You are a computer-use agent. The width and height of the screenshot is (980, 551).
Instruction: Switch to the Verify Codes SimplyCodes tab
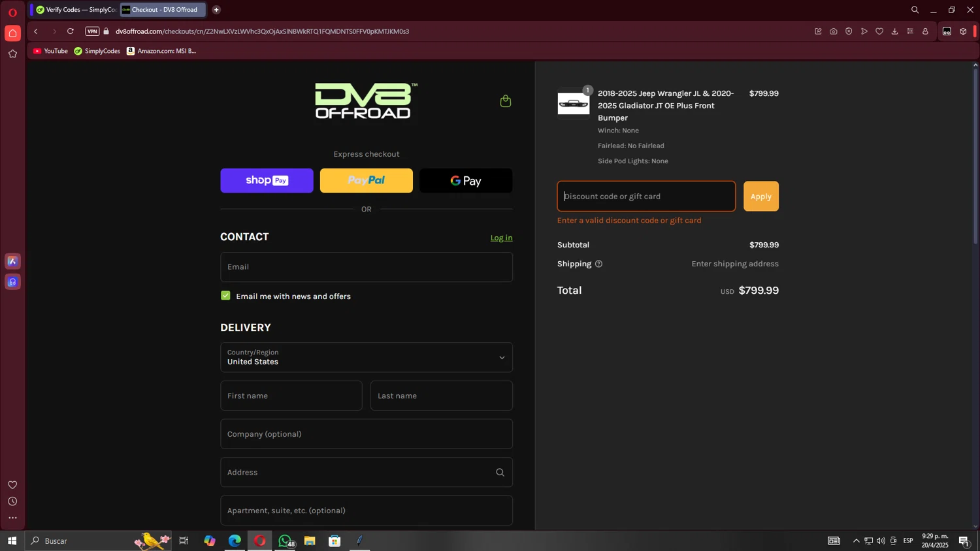click(x=75, y=10)
